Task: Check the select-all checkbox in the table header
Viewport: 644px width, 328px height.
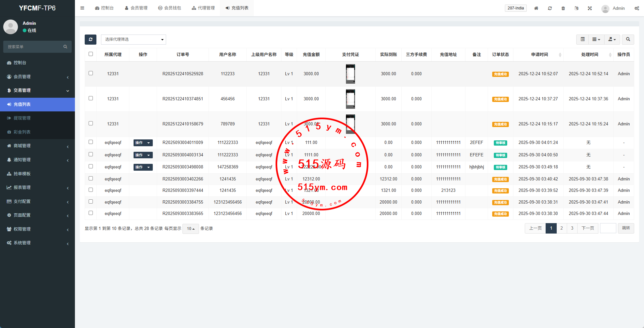Action: point(91,54)
